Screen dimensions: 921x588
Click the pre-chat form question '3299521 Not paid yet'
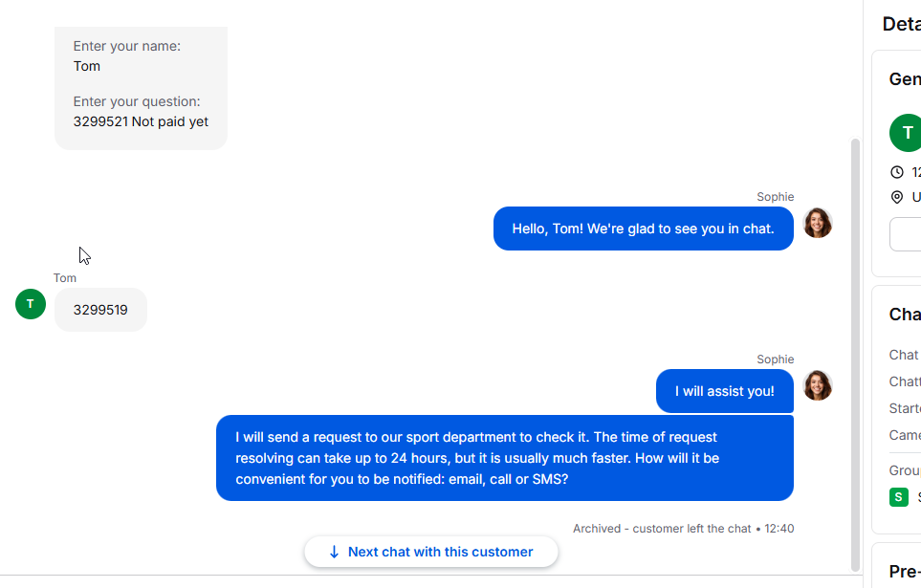coord(141,121)
